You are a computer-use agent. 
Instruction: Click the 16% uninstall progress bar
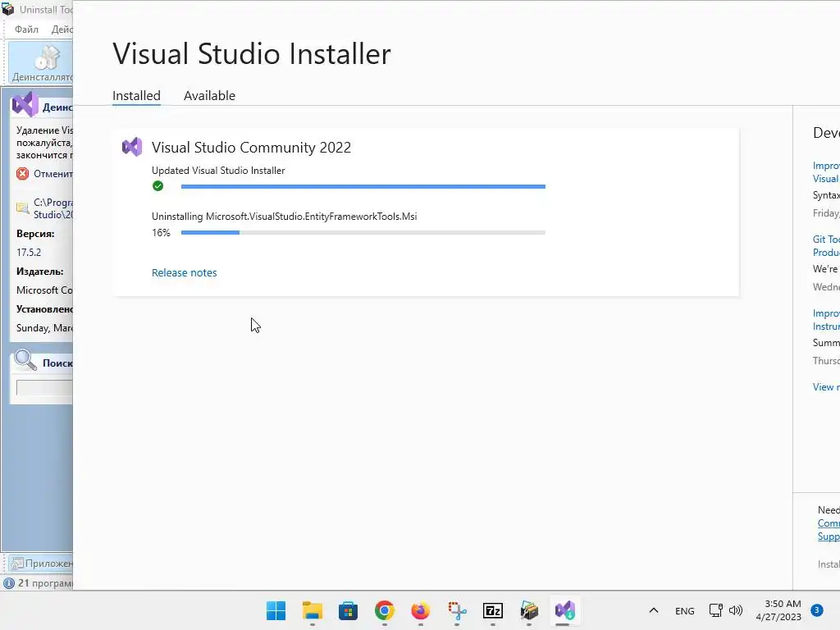(x=363, y=232)
